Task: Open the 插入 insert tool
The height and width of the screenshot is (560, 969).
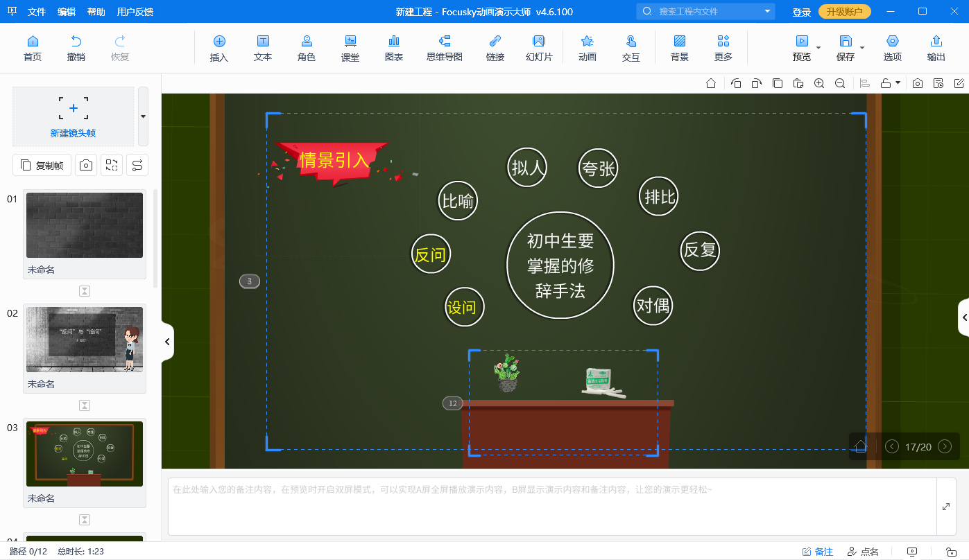Action: tap(219, 48)
